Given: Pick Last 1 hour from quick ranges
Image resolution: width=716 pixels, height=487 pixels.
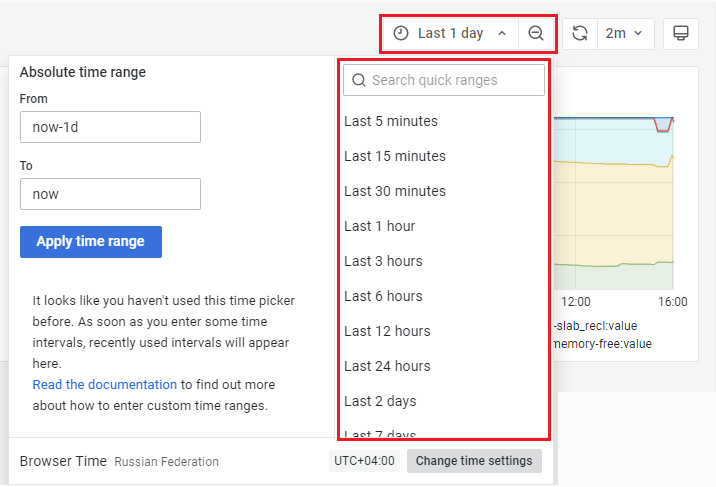Looking at the screenshot, I should pos(380,226).
